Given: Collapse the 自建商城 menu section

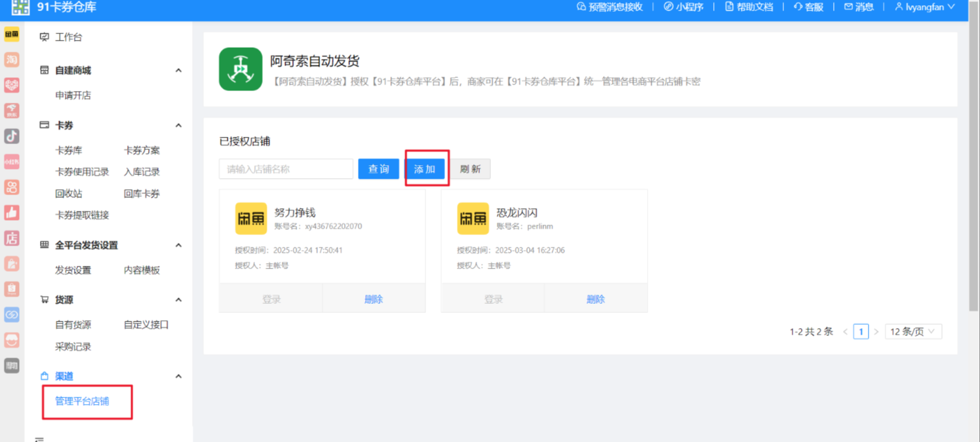Looking at the screenshot, I should (178, 71).
